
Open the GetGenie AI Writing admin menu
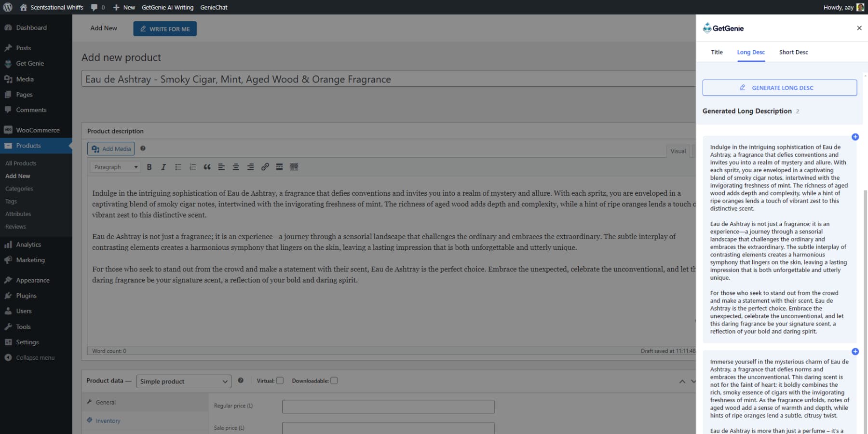tap(167, 7)
